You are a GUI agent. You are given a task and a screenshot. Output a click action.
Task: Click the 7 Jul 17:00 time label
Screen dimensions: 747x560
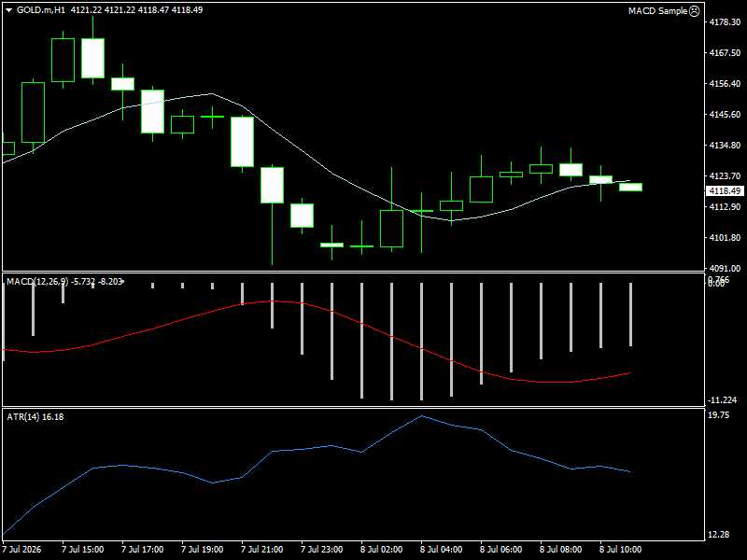tap(143, 550)
